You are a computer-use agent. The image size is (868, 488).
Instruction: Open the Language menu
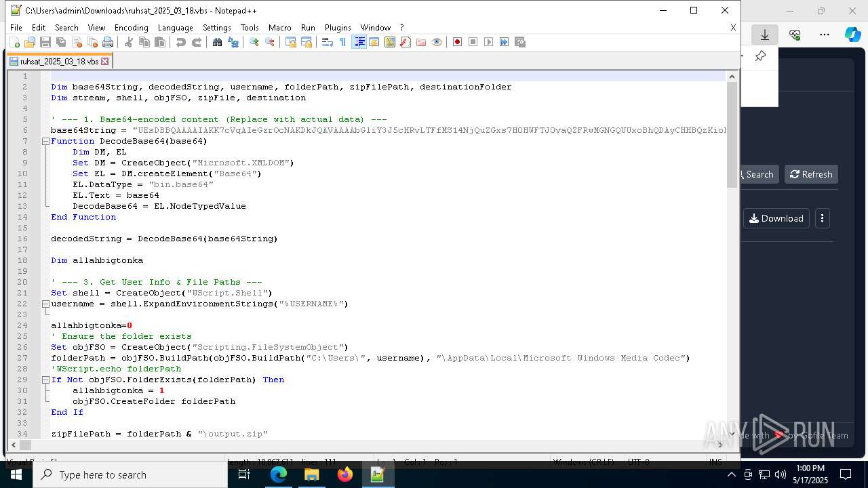click(x=175, y=28)
